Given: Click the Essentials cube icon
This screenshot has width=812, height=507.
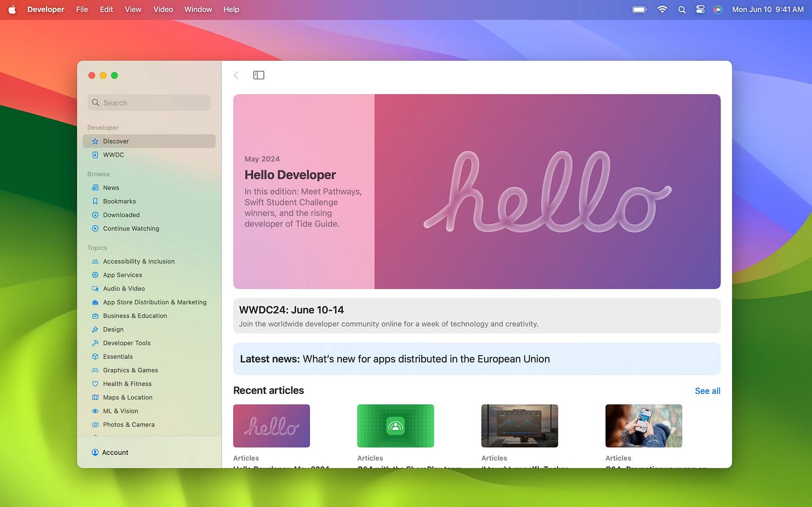Looking at the screenshot, I should [x=95, y=357].
